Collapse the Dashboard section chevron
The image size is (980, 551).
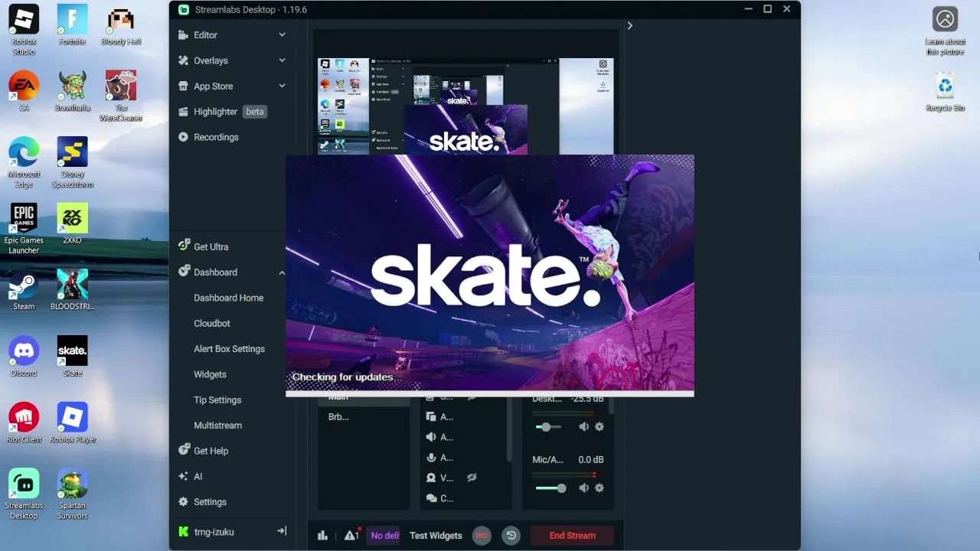coord(282,272)
